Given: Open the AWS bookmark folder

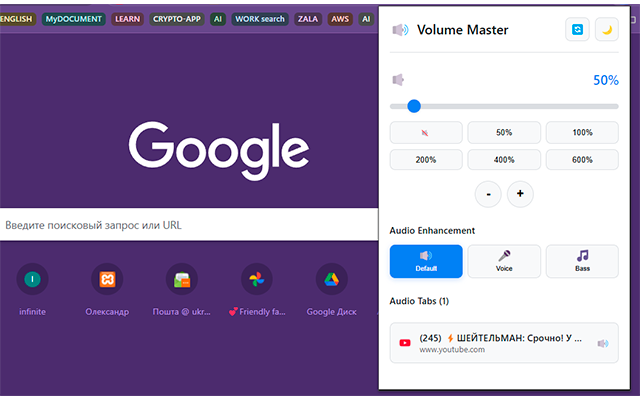Looking at the screenshot, I should tap(340, 19).
